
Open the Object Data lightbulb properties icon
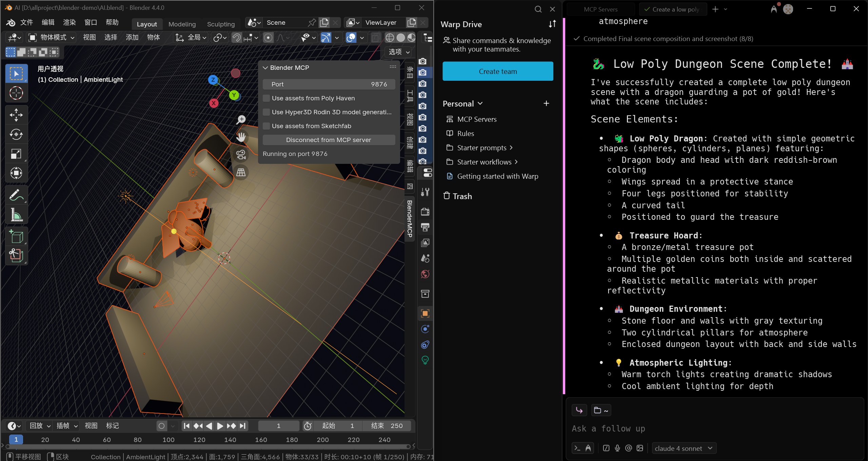(425, 360)
